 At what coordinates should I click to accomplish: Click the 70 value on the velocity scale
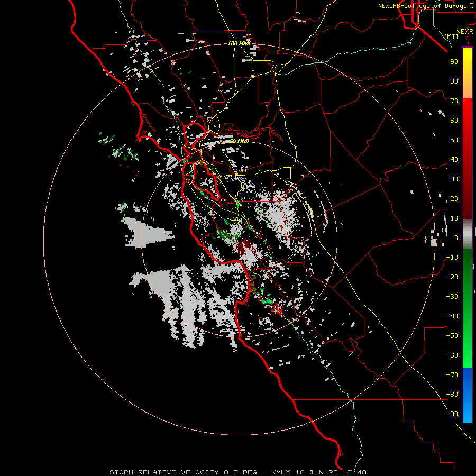(454, 101)
